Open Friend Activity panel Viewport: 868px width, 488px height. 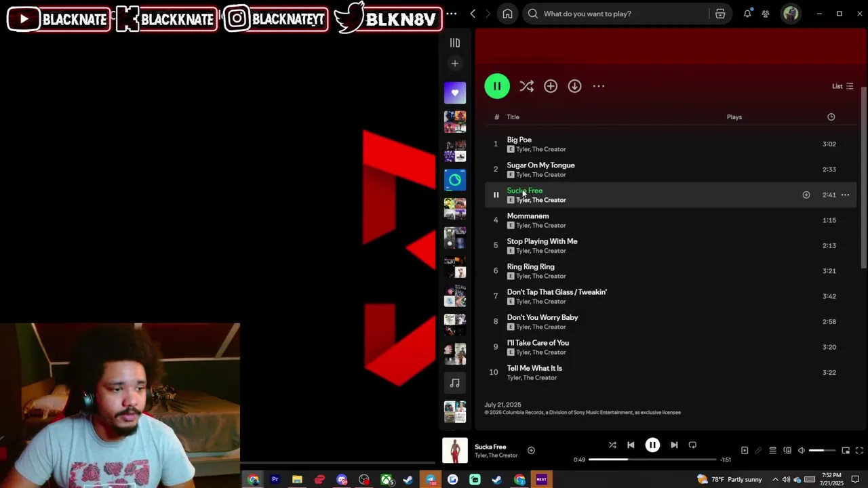(x=766, y=14)
